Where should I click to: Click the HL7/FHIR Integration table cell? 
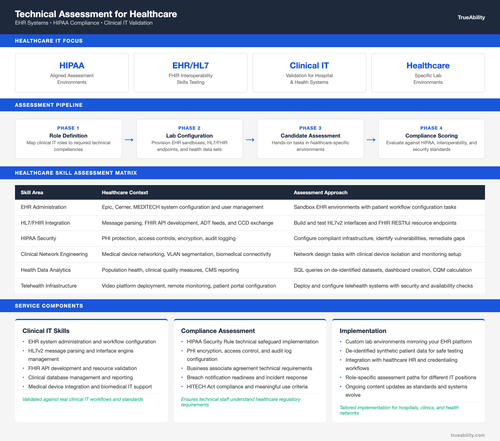[x=45, y=223]
